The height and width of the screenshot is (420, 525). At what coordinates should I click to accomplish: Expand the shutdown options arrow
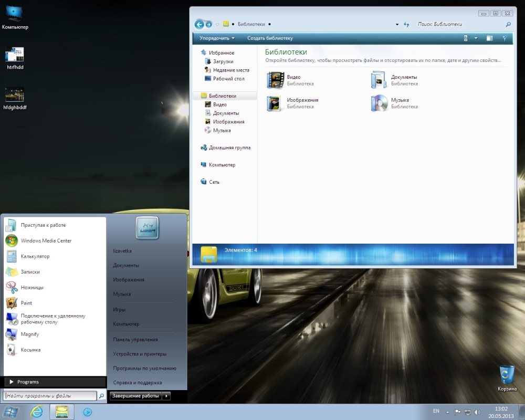pyautogui.click(x=166, y=396)
